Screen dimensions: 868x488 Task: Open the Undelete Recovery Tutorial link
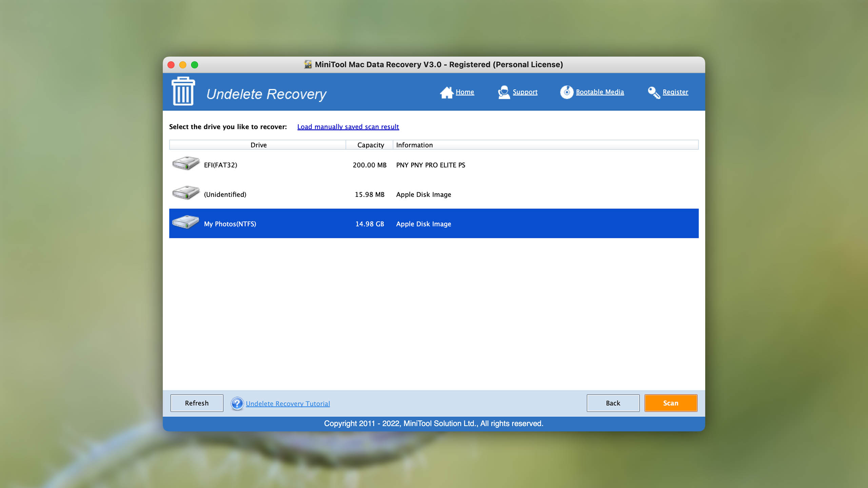[x=288, y=404]
